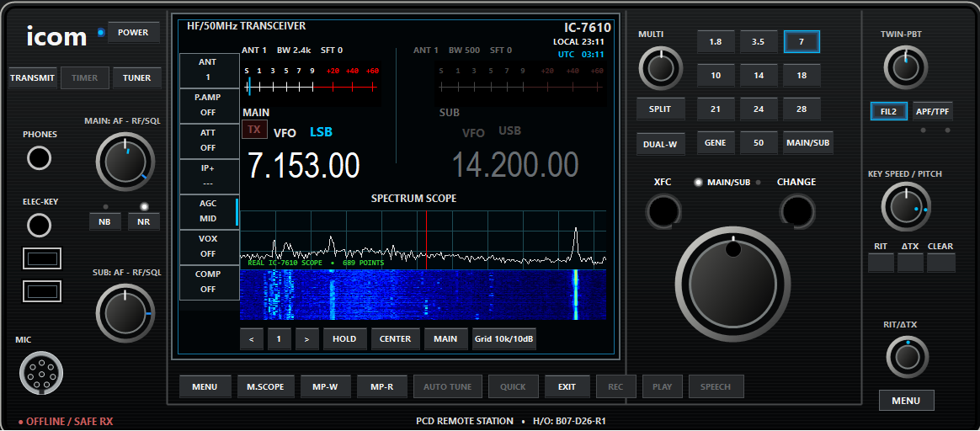Switch scope MAIN selection
This screenshot has height=431, width=980.
click(445, 339)
